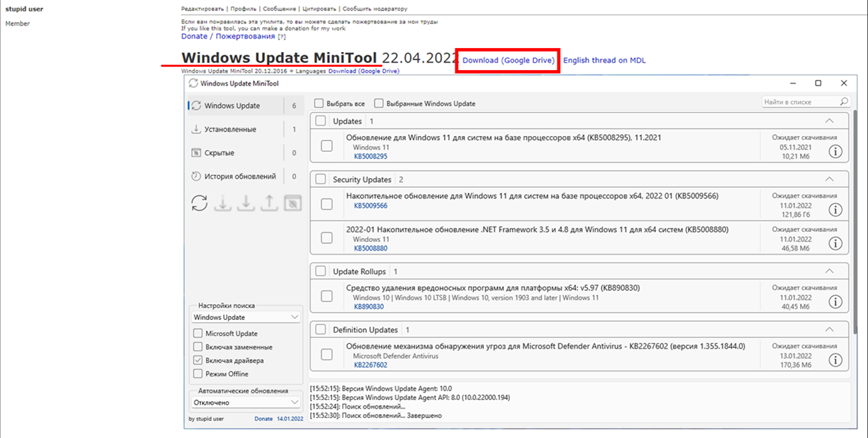Image resolution: width=868 pixels, height=438 pixels.
Task: Click the large Download (Google Drive) link
Action: [509, 60]
